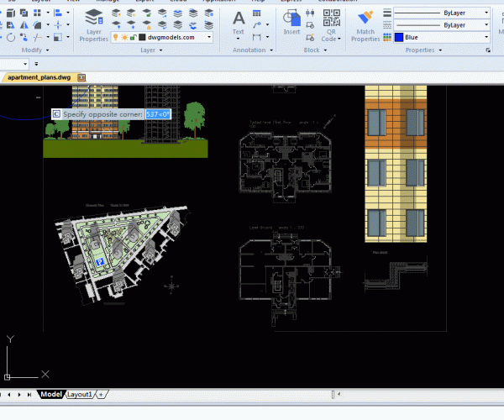Screen dimensions: 504x420
Task: Select the Array tool in Modify panel
Action: pyautogui.click(x=37, y=13)
